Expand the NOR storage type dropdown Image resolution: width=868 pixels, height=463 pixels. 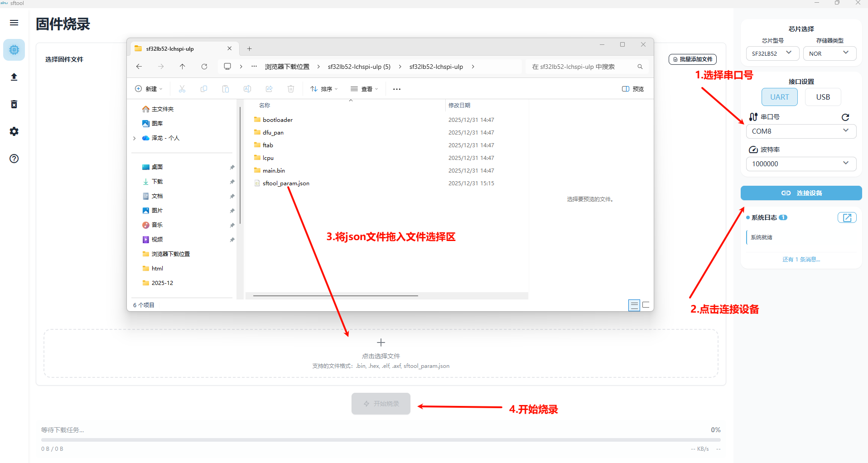tap(829, 53)
